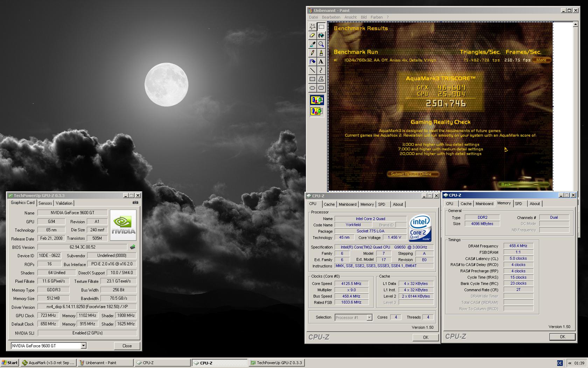The height and width of the screenshot is (368, 588).
Task: Open the Ansicht menu in Paint
Action: (350, 17)
